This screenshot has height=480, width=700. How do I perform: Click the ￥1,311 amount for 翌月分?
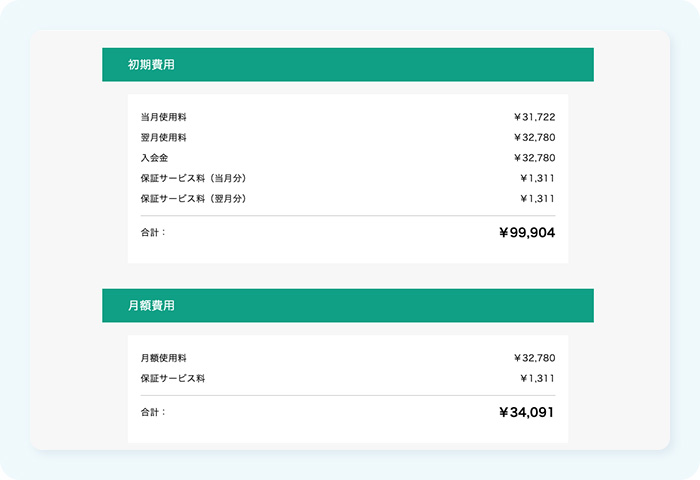coord(537,198)
